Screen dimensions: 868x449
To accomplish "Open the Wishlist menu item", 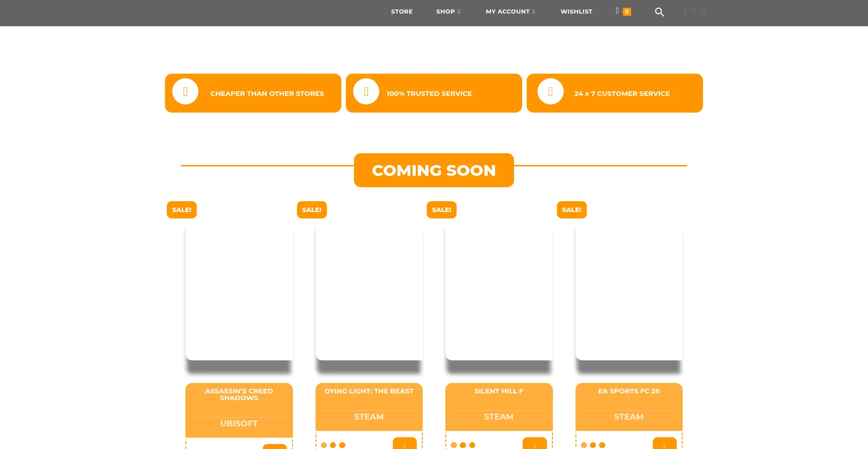I will [576, 12].
